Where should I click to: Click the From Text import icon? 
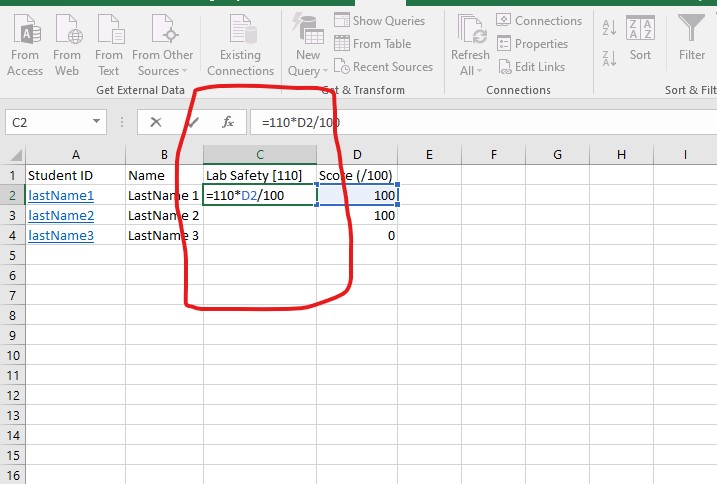(x=108, y=30)
